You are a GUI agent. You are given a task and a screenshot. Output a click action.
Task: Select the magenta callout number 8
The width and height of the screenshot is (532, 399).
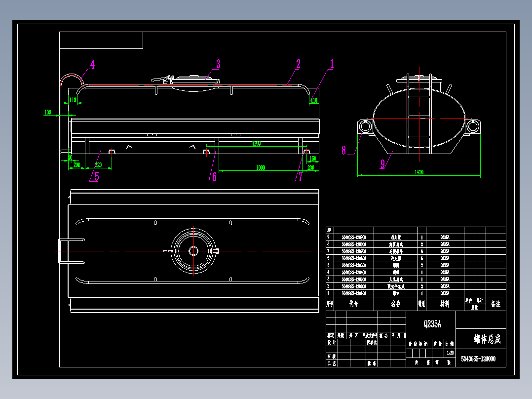pos(343,150)
